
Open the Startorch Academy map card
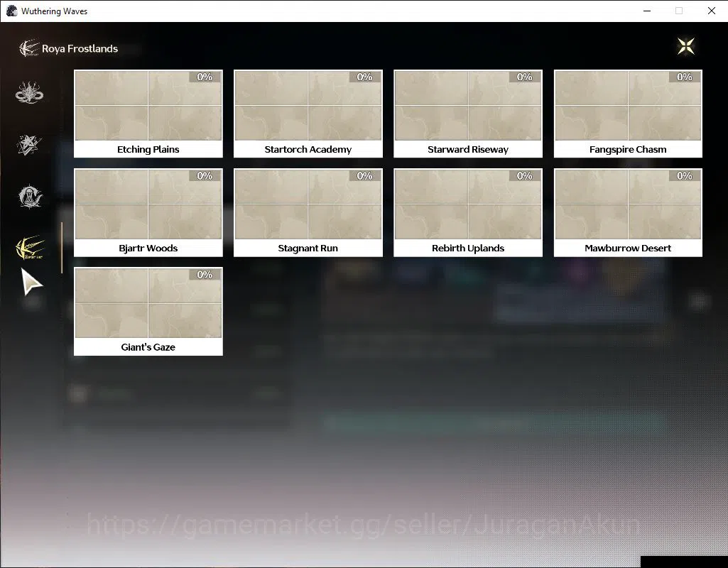308,114
